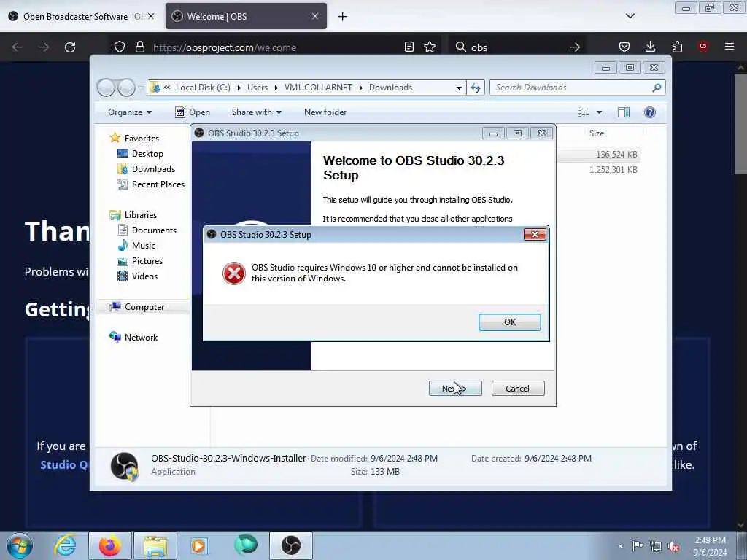Click Local Disk (C:) in the breadcrumb

pos(203,87)
